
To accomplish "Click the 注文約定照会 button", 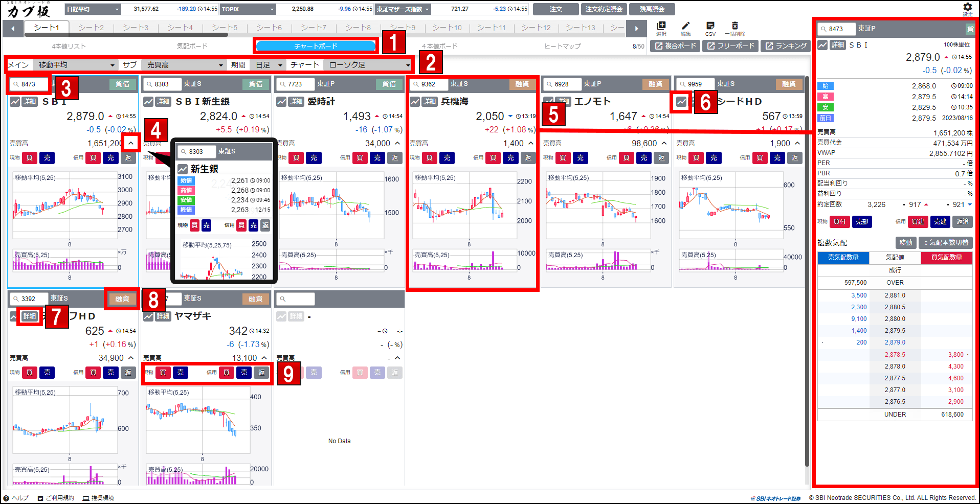I will pos(604,9).
